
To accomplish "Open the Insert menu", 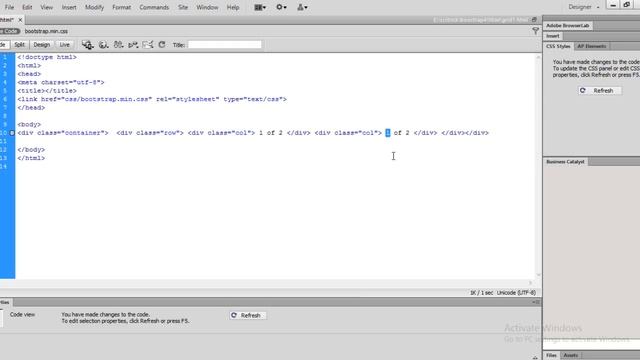I will [x=69, y=7].
